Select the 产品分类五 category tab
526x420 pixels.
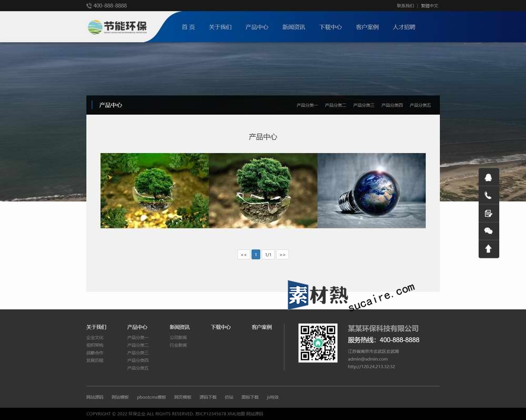[420, 105]
